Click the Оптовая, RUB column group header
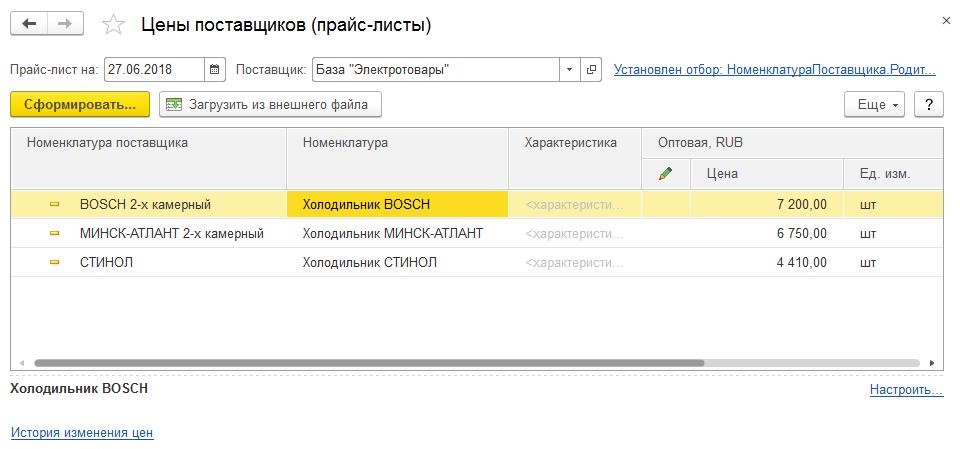Image resolution: width=960 pixels, height=449 pixels. [x=792, y=143]
